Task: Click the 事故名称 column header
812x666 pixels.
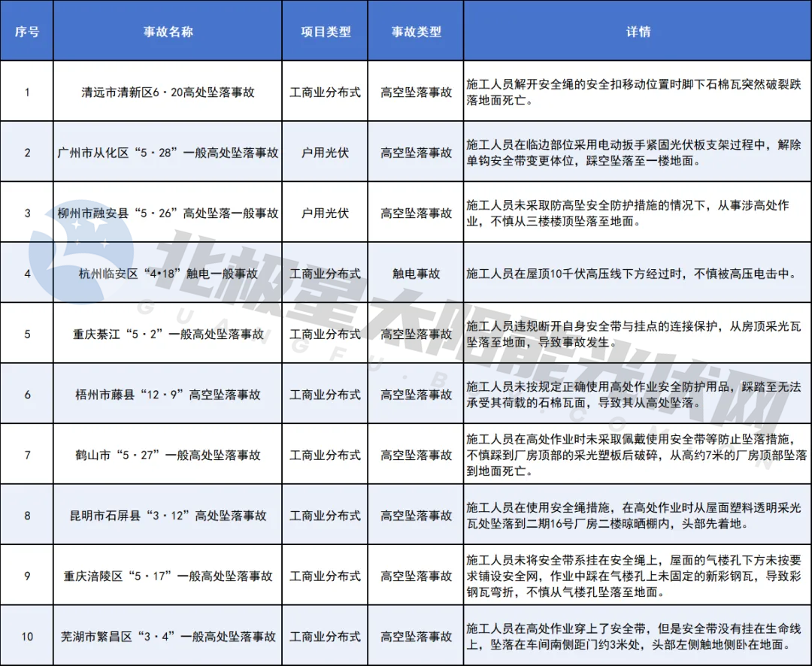Action: pyautogui.click(x=168, y=32)
